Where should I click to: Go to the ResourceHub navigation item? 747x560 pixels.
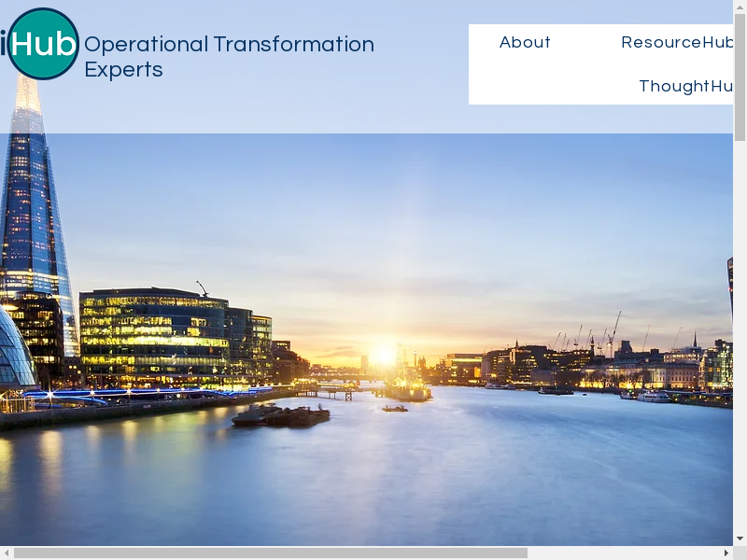point(676,43)
